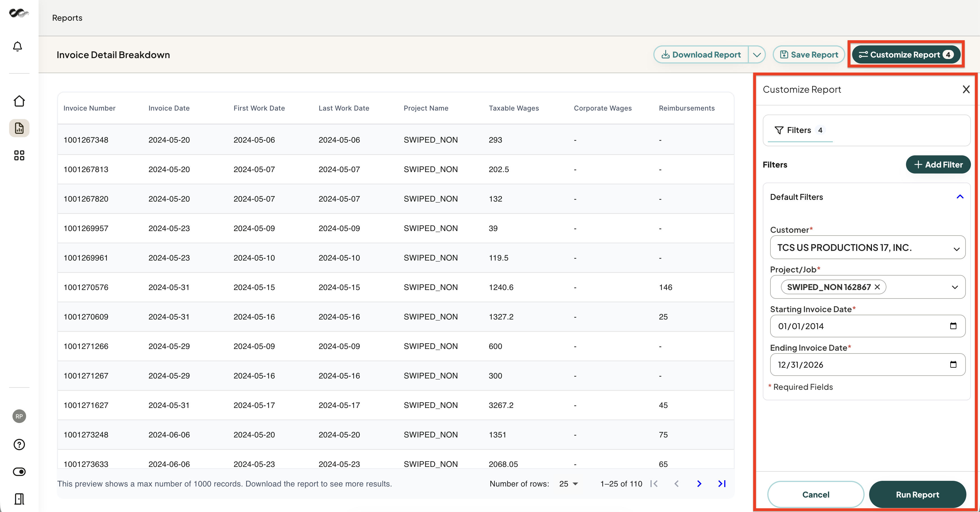Screen dimensions: 980x512
Task: Click the RP user avatar
Action: [x=19, y=416]
